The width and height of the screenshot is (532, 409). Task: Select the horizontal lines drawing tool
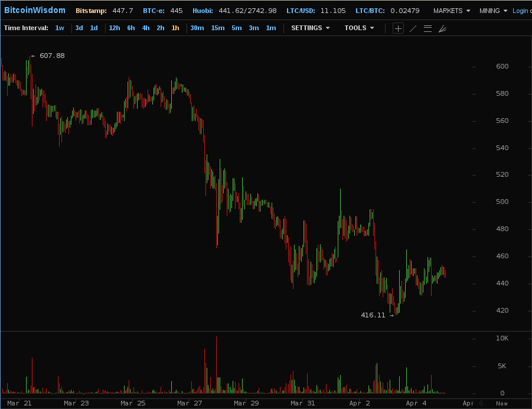[427, 28]
